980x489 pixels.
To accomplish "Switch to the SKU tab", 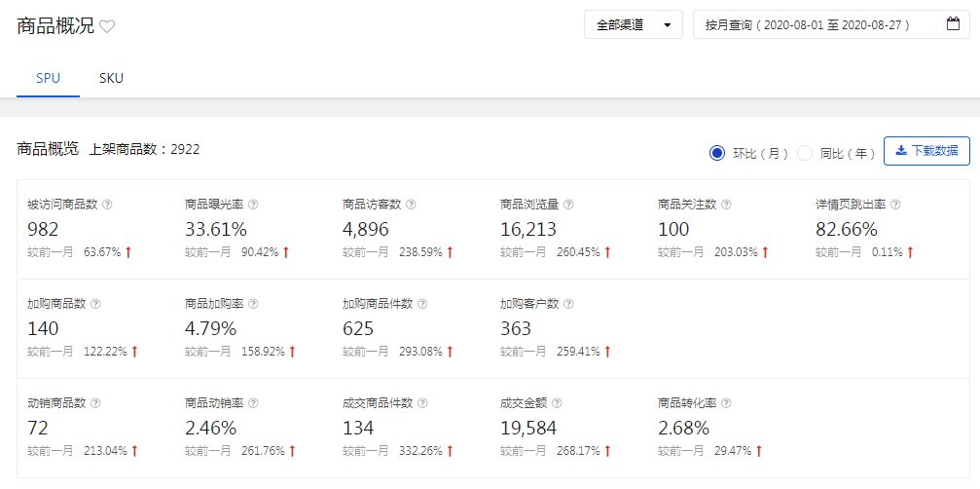I will click(111, 78).
